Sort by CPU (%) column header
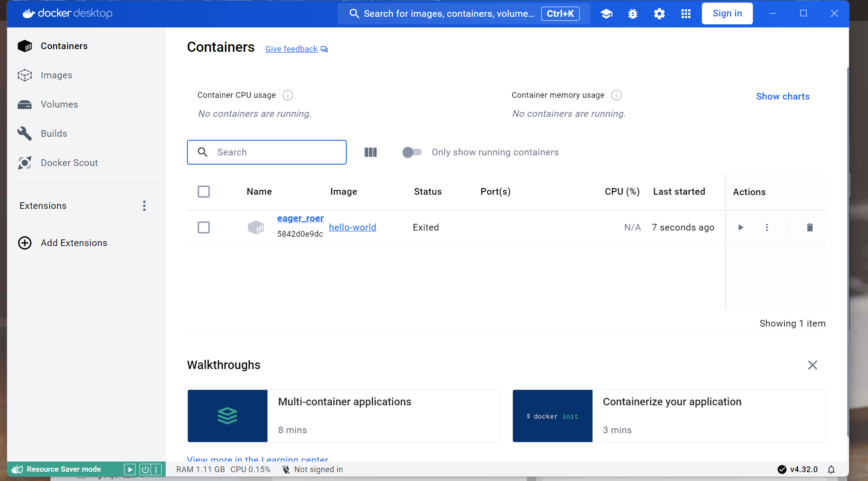 (x=622, y=192)
